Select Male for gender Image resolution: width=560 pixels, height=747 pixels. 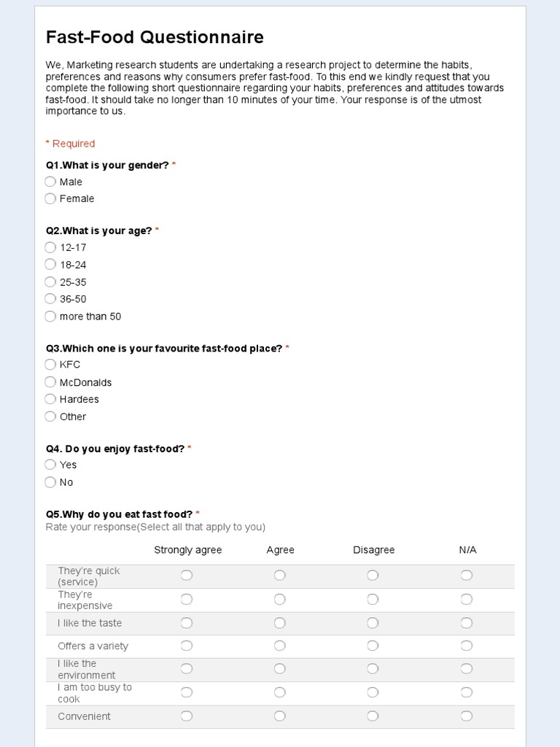pyautogui.click(x=50, y=182)
